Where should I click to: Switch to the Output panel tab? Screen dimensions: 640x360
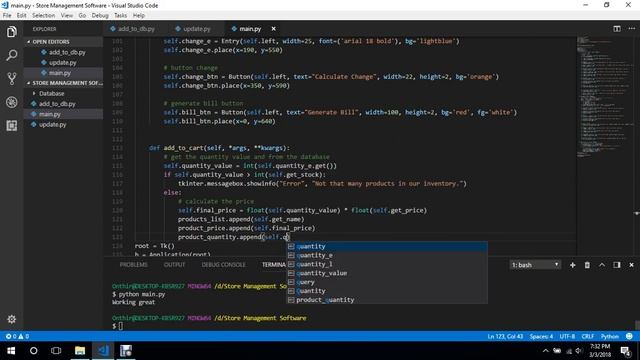pos(174,265)
